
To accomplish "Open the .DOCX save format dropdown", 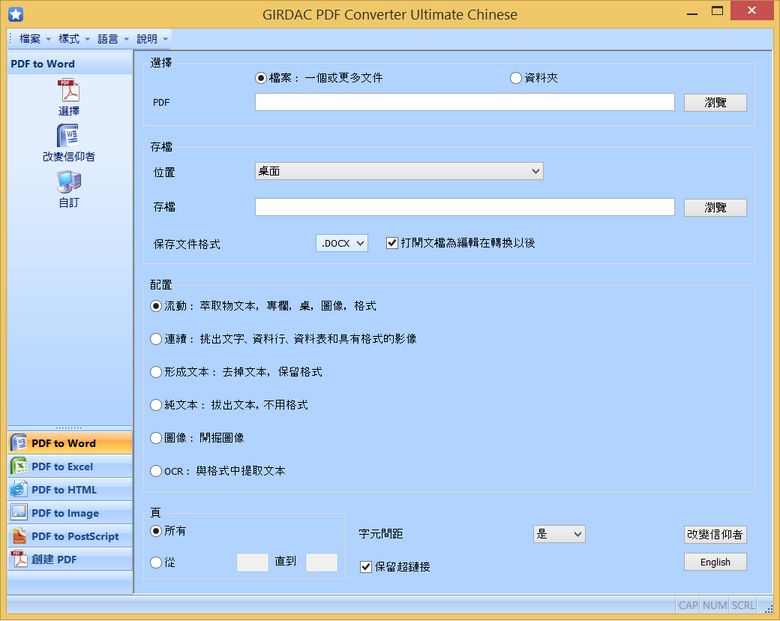I will click(x=342, y=243).
